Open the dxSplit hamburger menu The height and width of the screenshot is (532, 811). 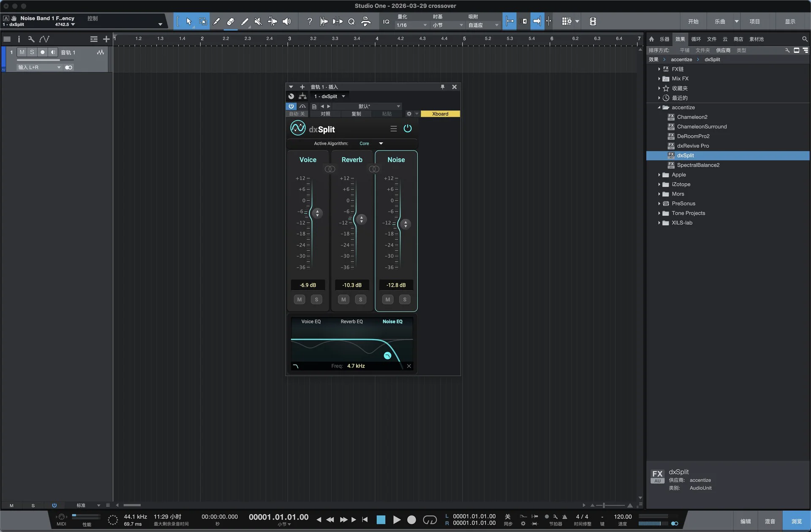pos(393,129)
